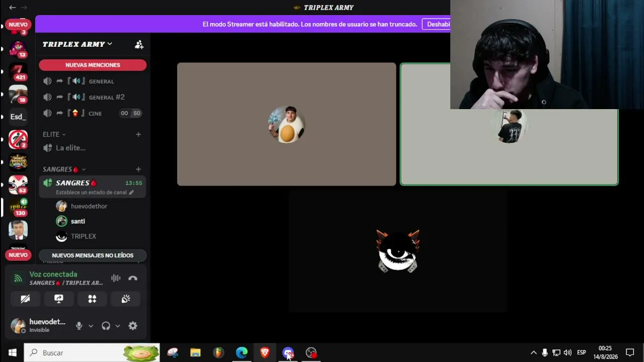The image size is (644, 362).
Task: Open the server with the 130 badge
Action: pyautogui.click(x=18, y=207)
